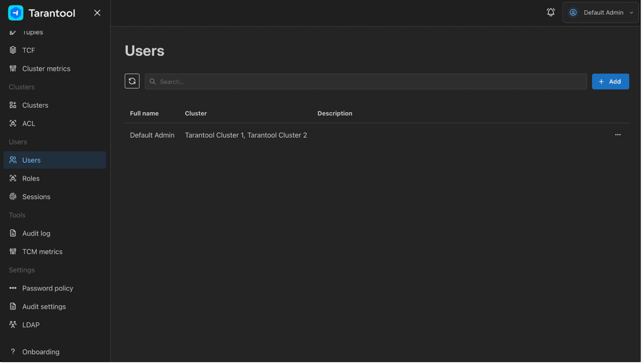Click the Sessions fingerprint icon

(x=13, y=197)
